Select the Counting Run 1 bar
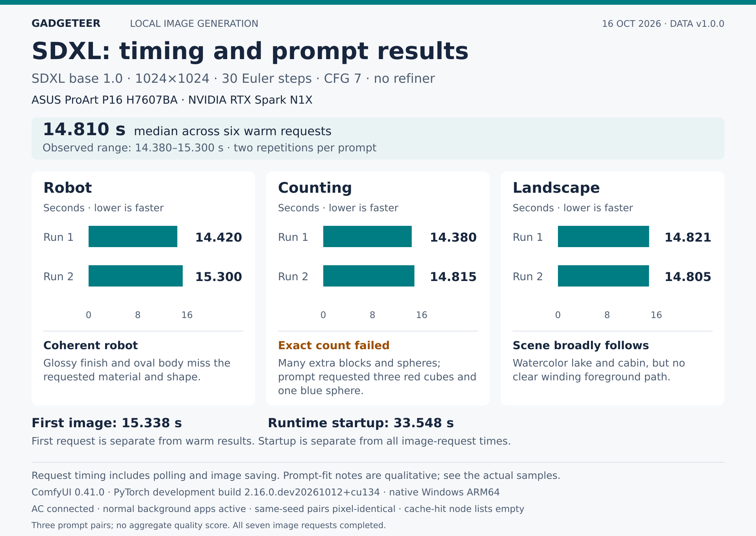Viewport: 756px width, 536px height. 367,236
